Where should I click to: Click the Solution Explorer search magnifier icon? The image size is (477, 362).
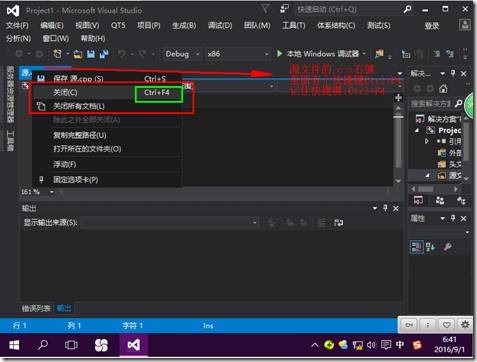point(458,104)
